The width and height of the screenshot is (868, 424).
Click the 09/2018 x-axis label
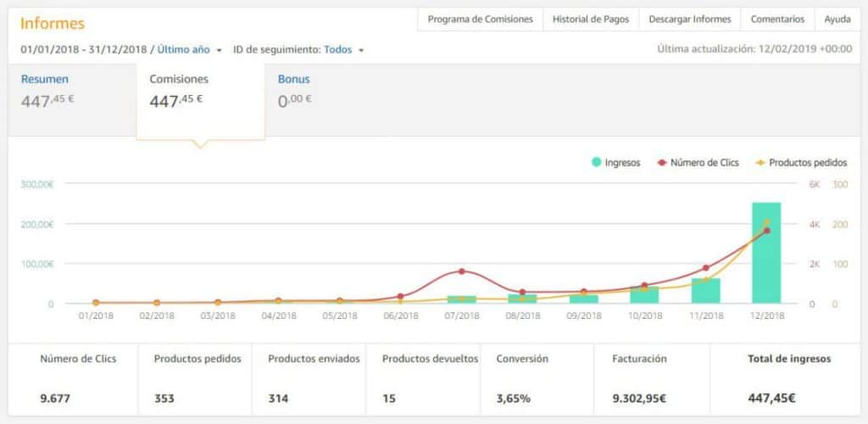(x=583, y=316)
